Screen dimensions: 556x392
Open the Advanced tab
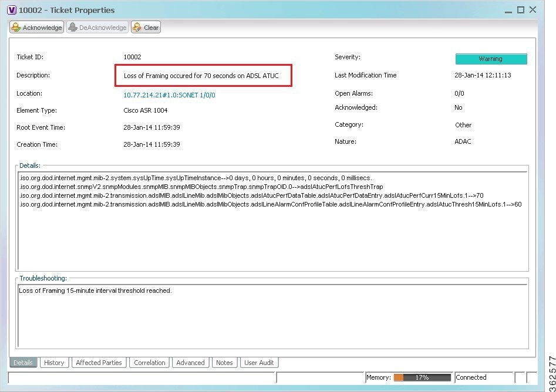[190, 363]
